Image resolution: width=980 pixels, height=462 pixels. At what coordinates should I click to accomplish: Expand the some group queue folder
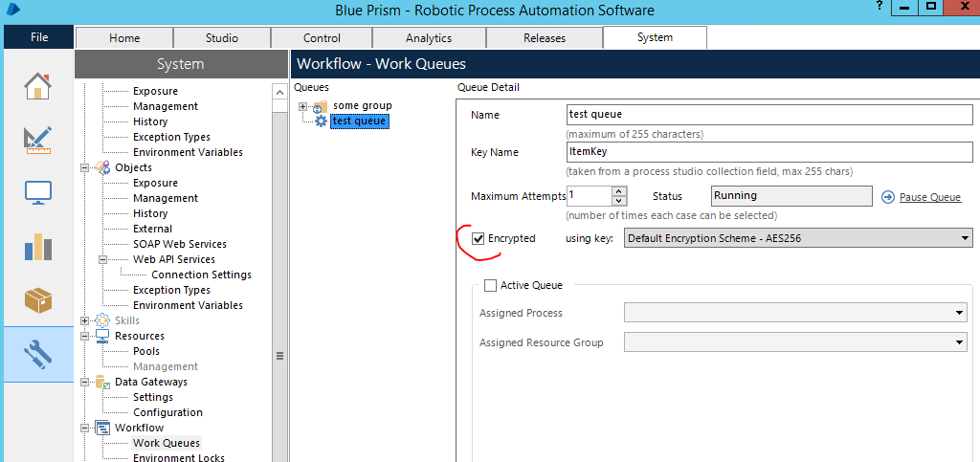point(303,106)
